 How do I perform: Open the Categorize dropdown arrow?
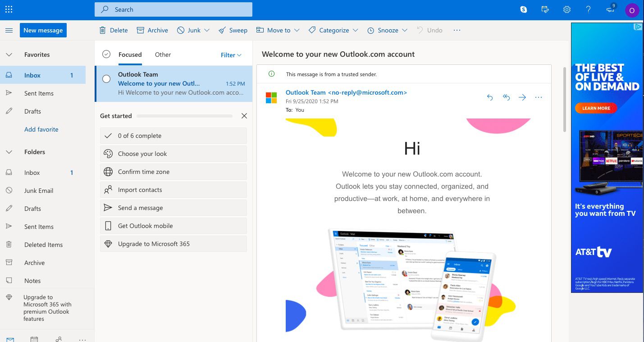coord(356,30)
